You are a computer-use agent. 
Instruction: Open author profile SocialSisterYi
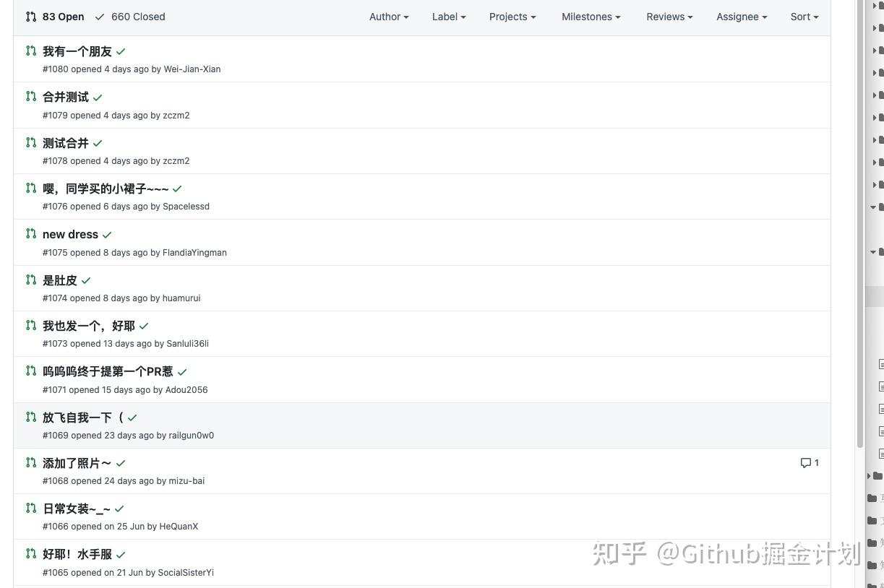coord(186,573)
